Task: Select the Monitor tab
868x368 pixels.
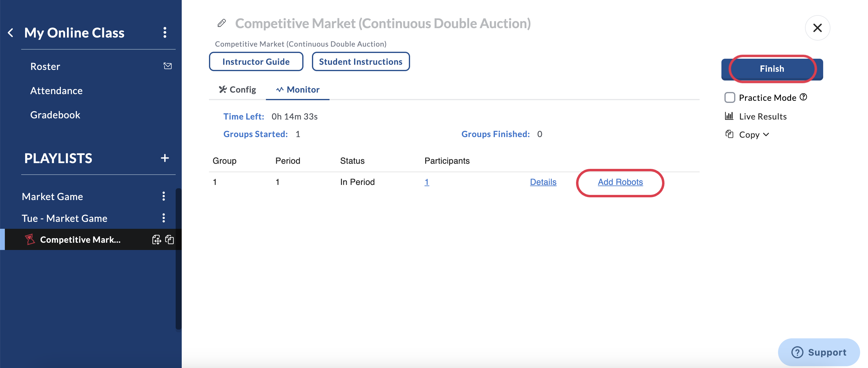Action: (x=297, y=90)
